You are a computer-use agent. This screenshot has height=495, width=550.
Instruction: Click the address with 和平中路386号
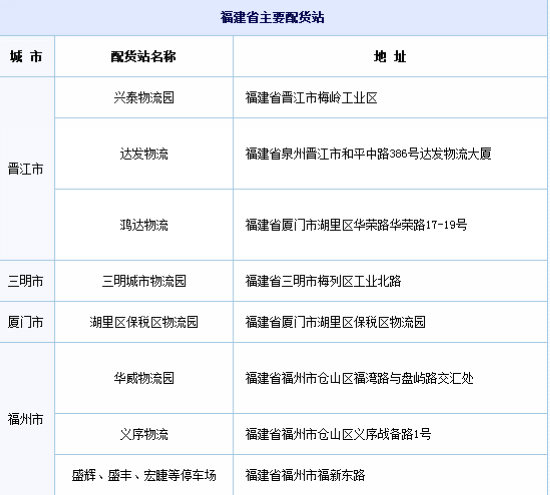coord(368,154)
